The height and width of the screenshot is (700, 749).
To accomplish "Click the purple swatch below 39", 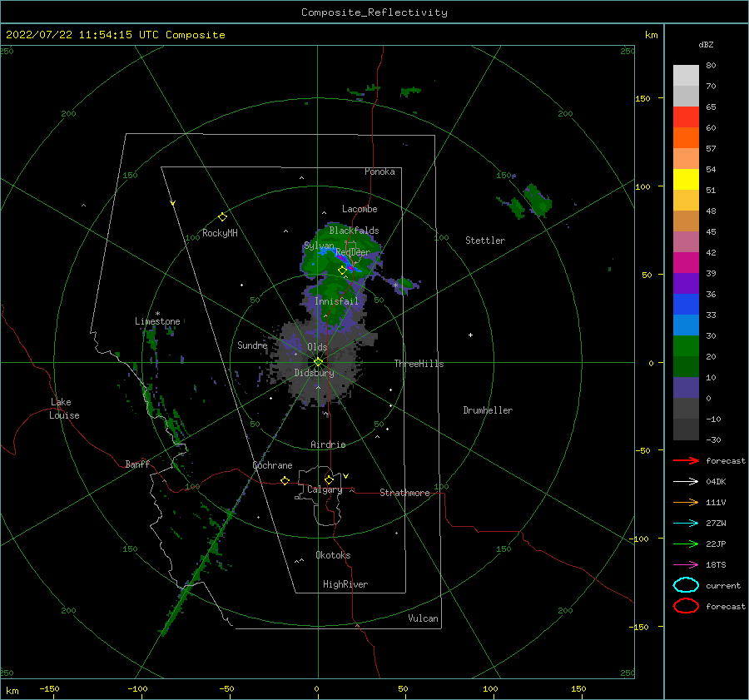I will pyautogui.click(x=686, y=283).
